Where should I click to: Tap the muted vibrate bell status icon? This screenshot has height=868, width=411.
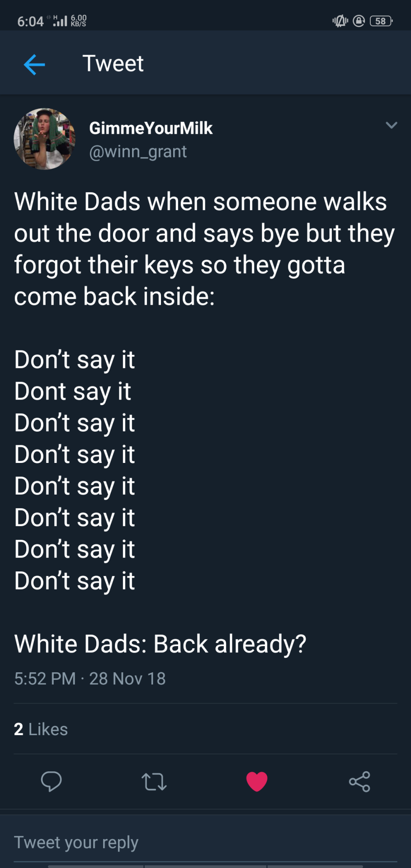click(x=340, y=21)
